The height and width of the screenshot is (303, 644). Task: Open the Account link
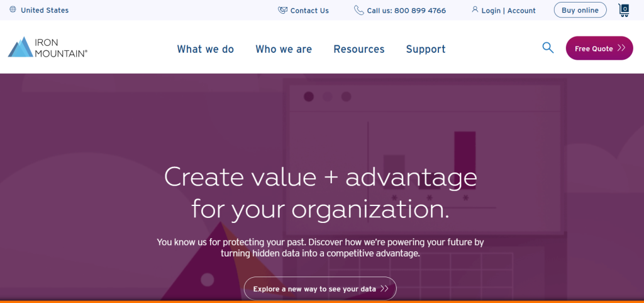click(x=521, y=11)
